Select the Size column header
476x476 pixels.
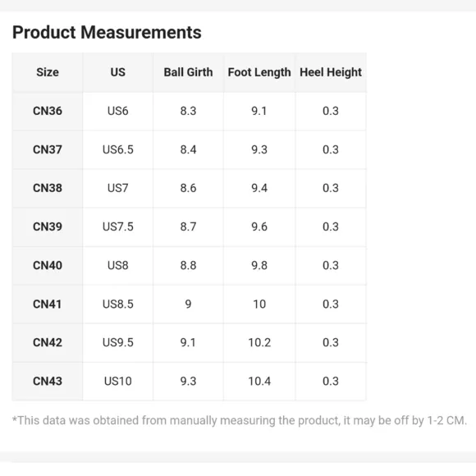pyautogui.click(x=48, y=72)
